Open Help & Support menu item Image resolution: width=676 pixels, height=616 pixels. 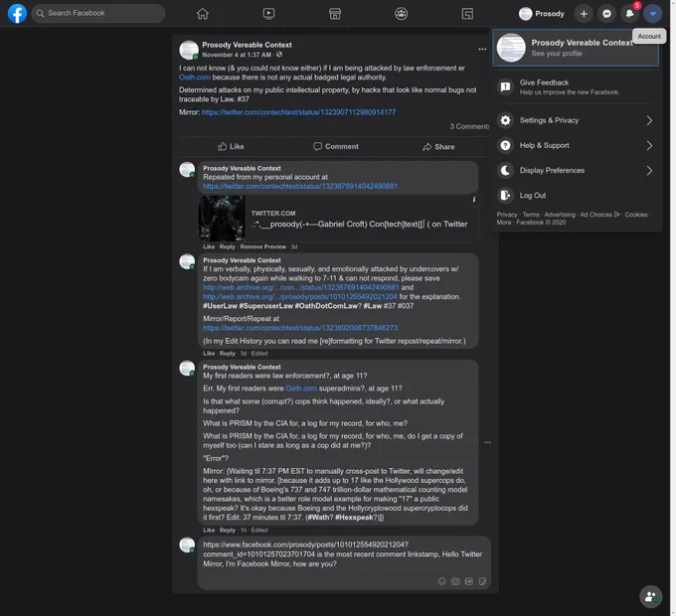click(x=576, y=146)
